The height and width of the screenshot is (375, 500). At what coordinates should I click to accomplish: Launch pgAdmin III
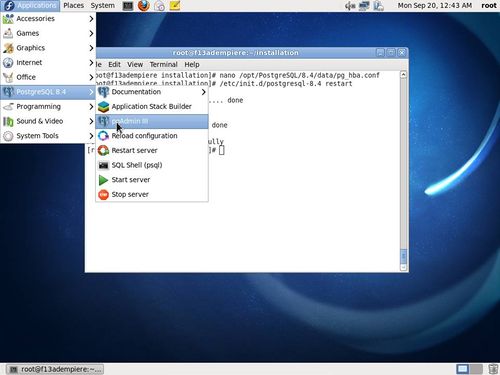152,121
